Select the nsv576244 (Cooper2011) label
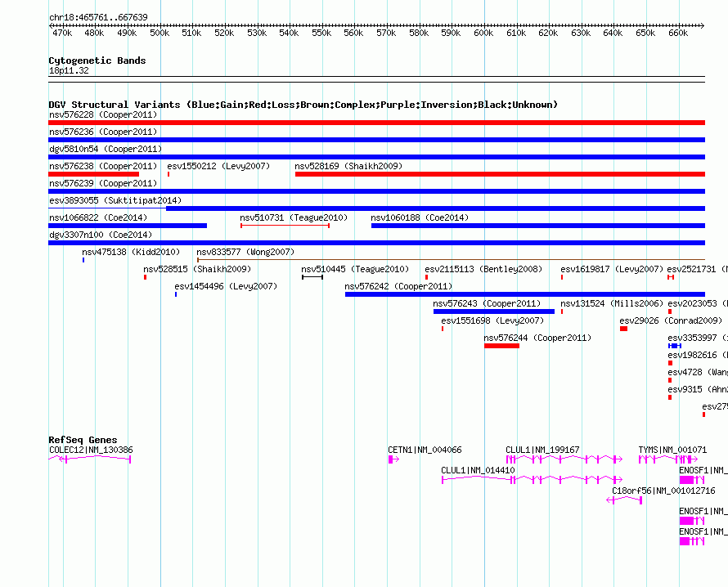 pos(537,338)
